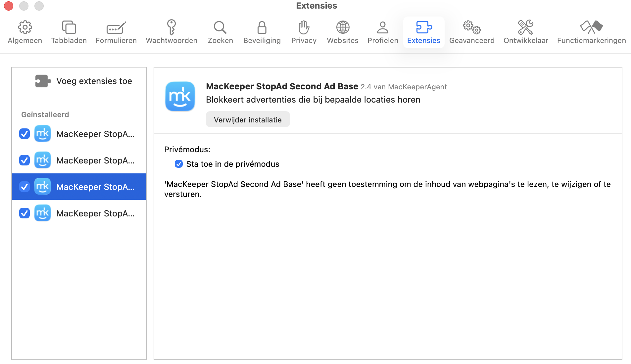The height and width of the screenshot is (364, 631).
Task: Disable the last MacKeeper StopA extension checkbox
Action: 24,213
